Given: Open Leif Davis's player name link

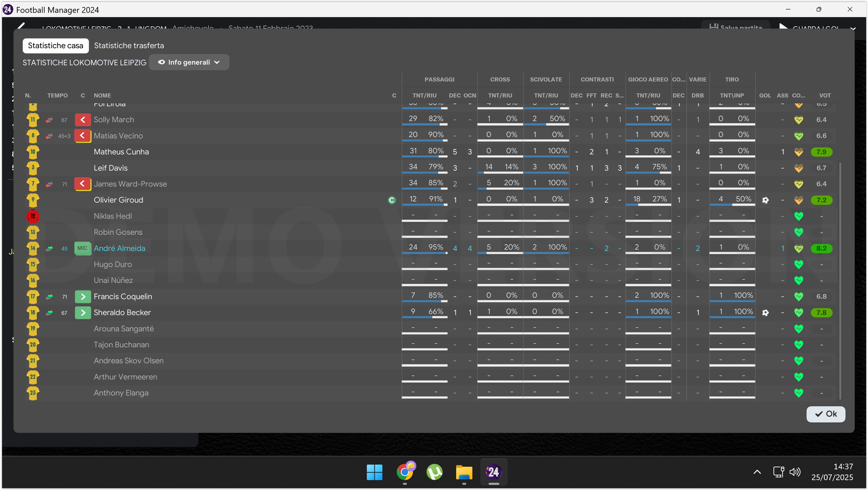Looking at the screenshot, I should pyautogui.click(x=110, y=168).
